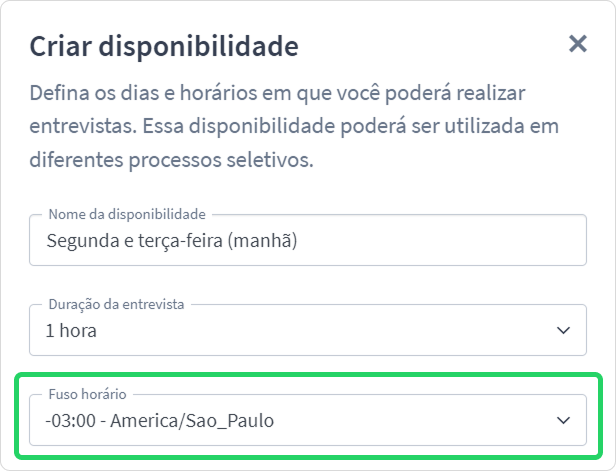Open the Fuso horário dropdown
Image resolution: width=616 pixels, height=471 pixels.
point(308,420)
